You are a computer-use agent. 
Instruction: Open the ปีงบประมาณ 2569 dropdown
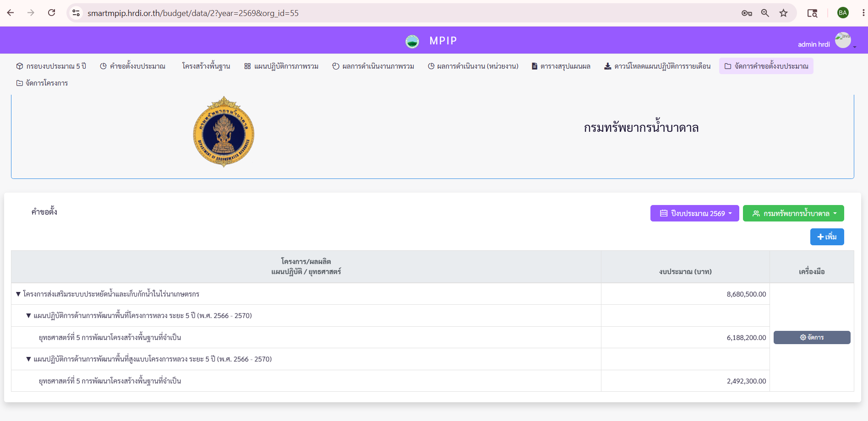695,213
